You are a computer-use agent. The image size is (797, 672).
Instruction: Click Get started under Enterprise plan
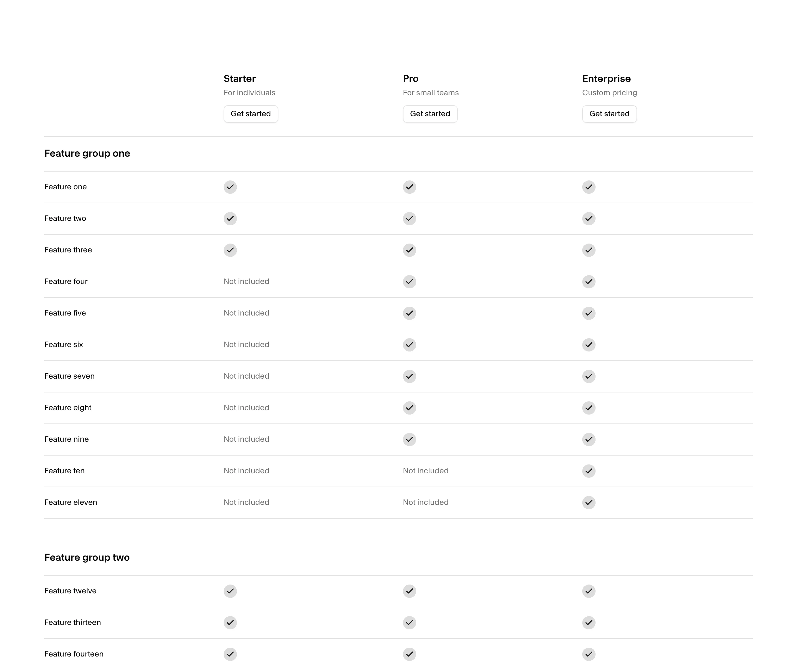(x=609, y=114)
